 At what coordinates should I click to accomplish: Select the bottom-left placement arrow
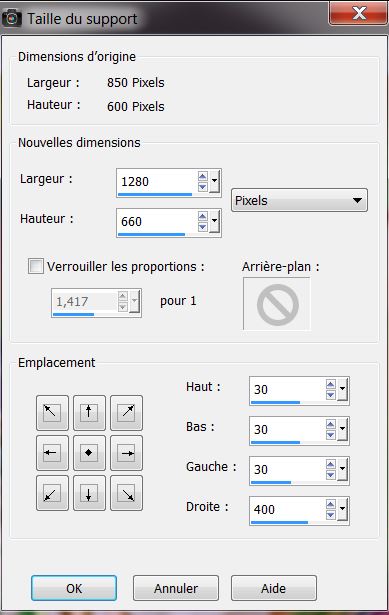tap(52, 493)
